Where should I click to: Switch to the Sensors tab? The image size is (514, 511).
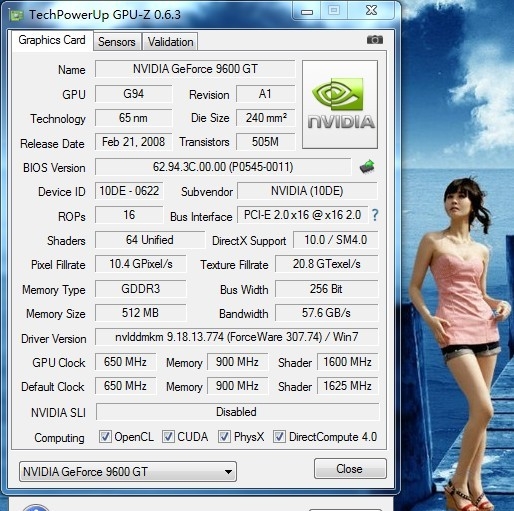117,42
